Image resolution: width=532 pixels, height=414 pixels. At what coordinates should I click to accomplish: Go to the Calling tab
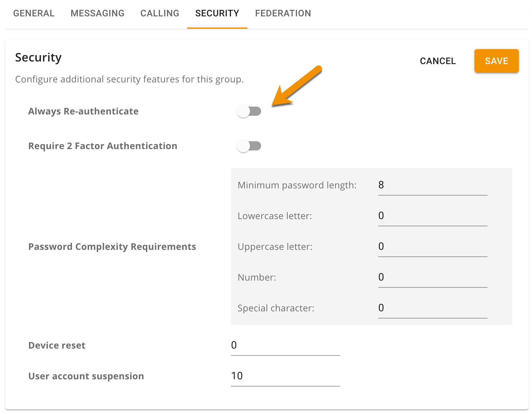160,13
